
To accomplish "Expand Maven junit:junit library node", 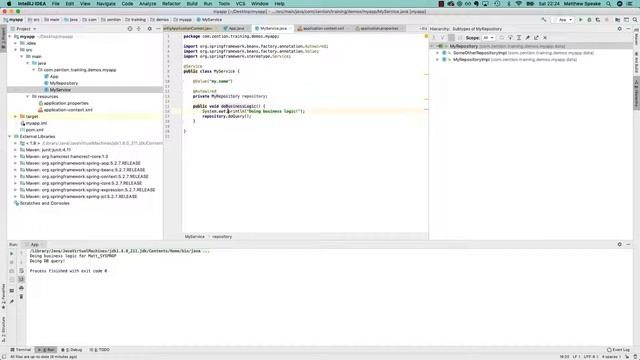I will click(16, 150).
